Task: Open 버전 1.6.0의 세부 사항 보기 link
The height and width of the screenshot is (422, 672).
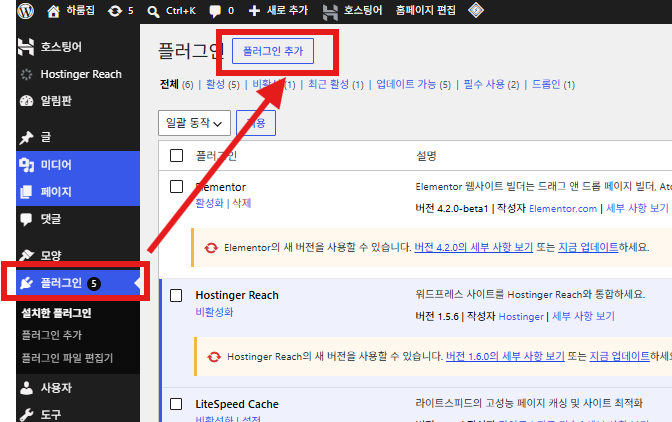Action: [x=505, y=356]
